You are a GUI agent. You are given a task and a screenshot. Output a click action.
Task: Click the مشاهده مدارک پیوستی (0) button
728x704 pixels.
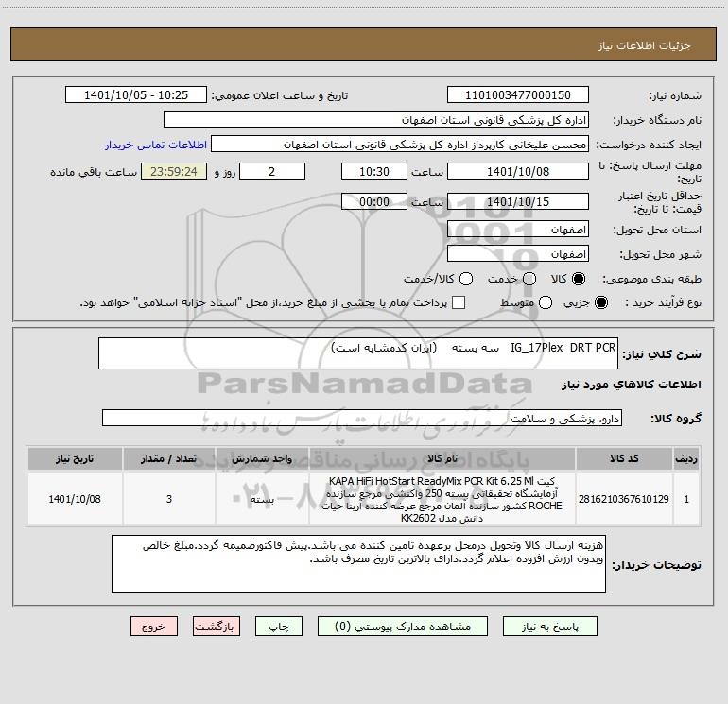403,626
